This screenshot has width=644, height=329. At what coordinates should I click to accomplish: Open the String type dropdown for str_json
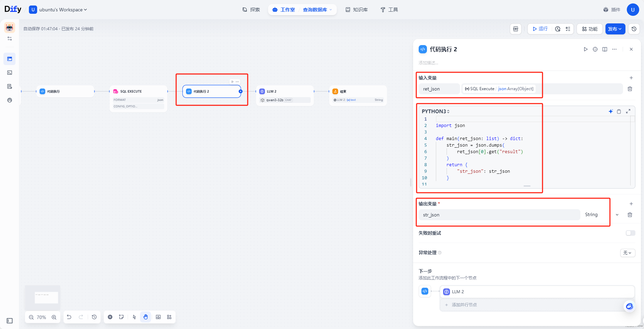(601, 215)
